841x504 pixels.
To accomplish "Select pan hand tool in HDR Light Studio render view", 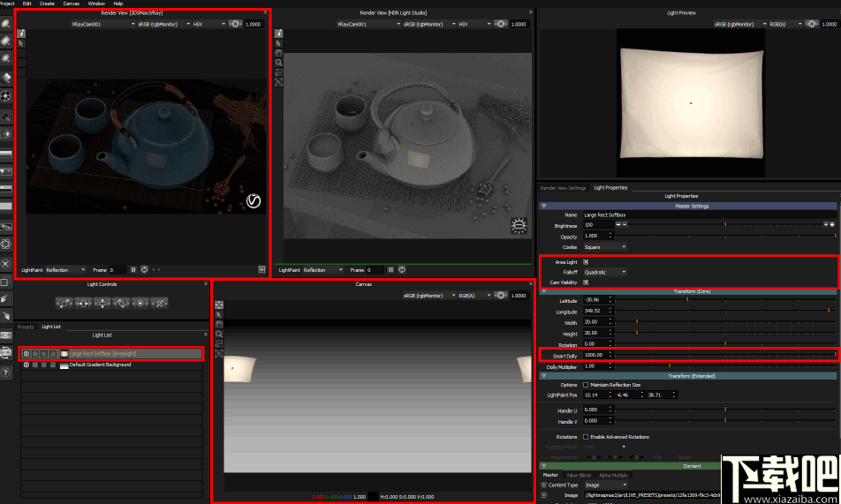I will (x=279, y=53).
